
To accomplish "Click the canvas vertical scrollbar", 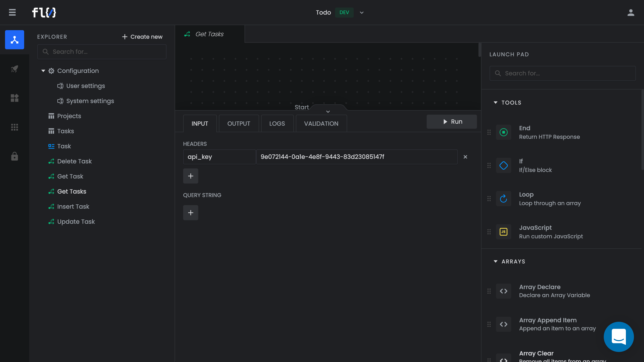I will point(480,50).
